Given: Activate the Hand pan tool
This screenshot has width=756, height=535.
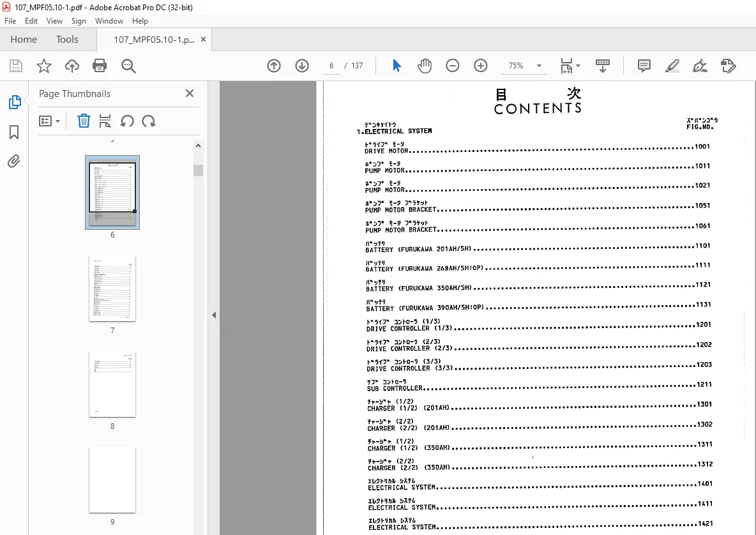Looking at the screenshot, I should pos(424,66).
